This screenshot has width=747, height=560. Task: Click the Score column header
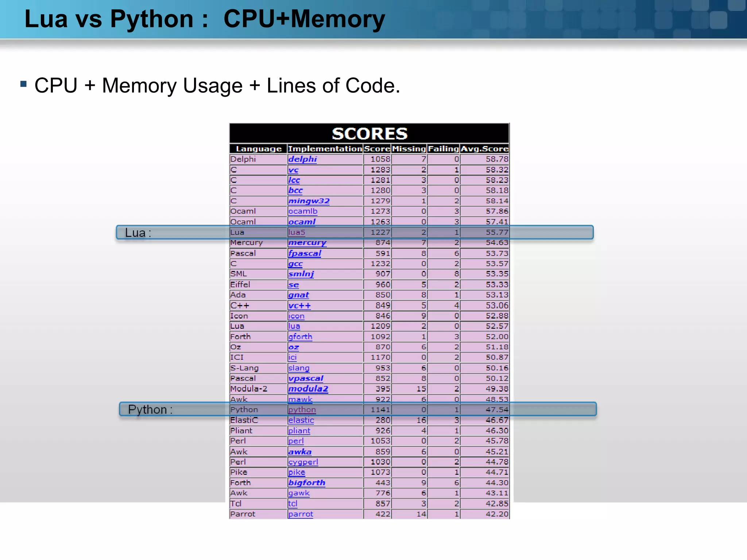coord(377,149)
